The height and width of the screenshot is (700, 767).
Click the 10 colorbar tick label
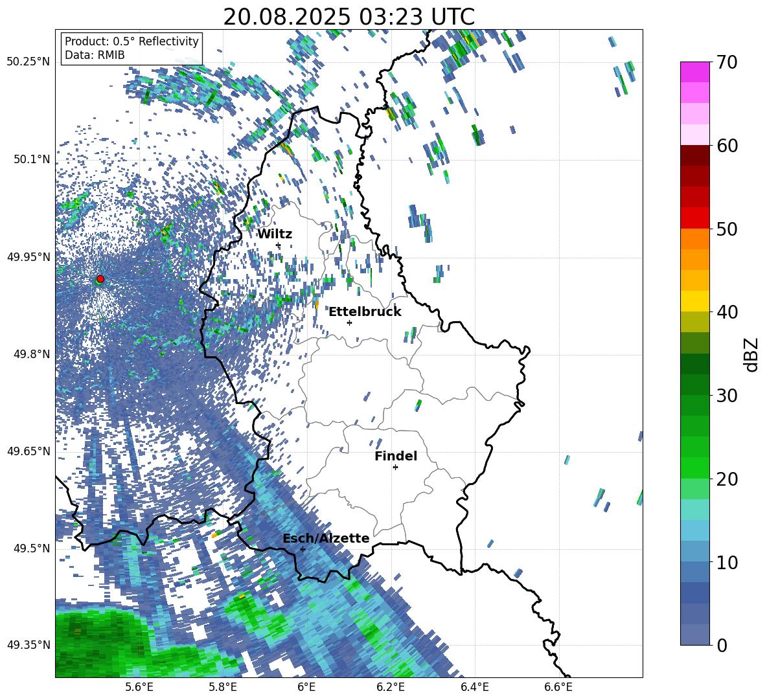(727, 562)
